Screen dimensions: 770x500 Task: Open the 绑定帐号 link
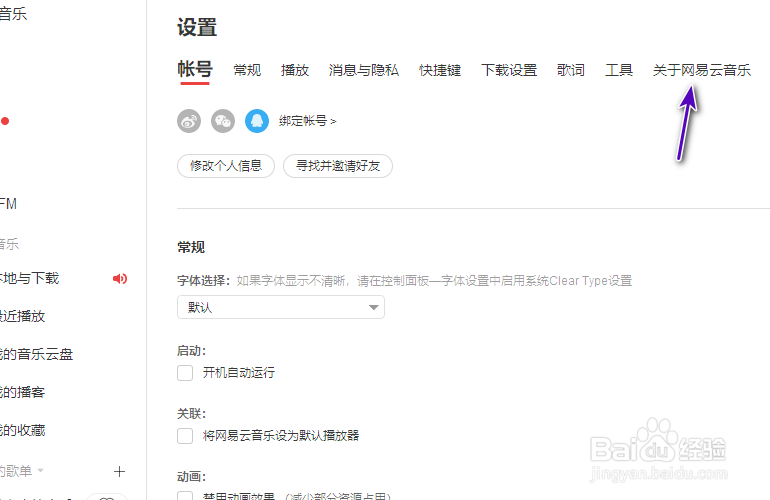point(307,121)
